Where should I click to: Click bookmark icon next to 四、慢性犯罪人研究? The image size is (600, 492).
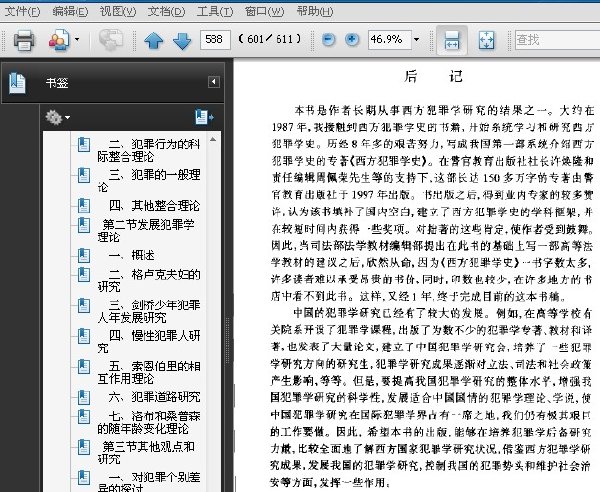[84, 336]
